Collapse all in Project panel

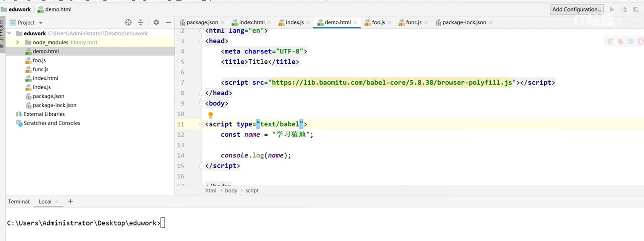[x=141, y=23]
